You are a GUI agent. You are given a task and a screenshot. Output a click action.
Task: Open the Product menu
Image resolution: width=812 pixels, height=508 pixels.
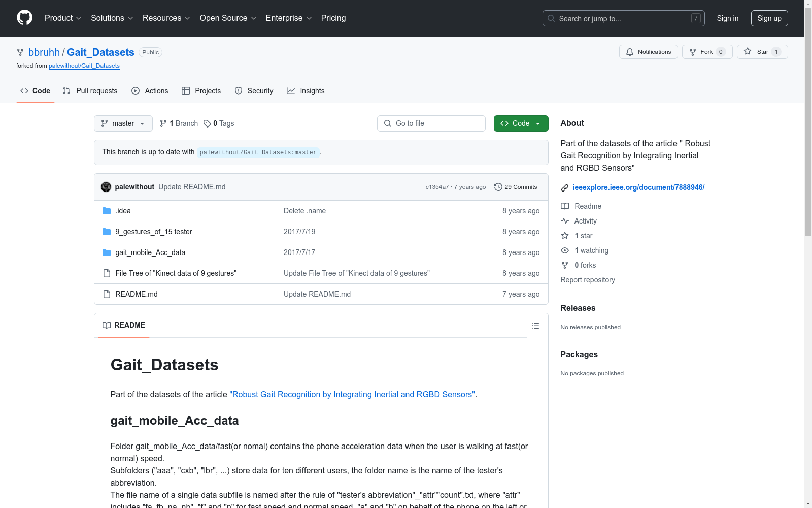click(x=63, y=18)
